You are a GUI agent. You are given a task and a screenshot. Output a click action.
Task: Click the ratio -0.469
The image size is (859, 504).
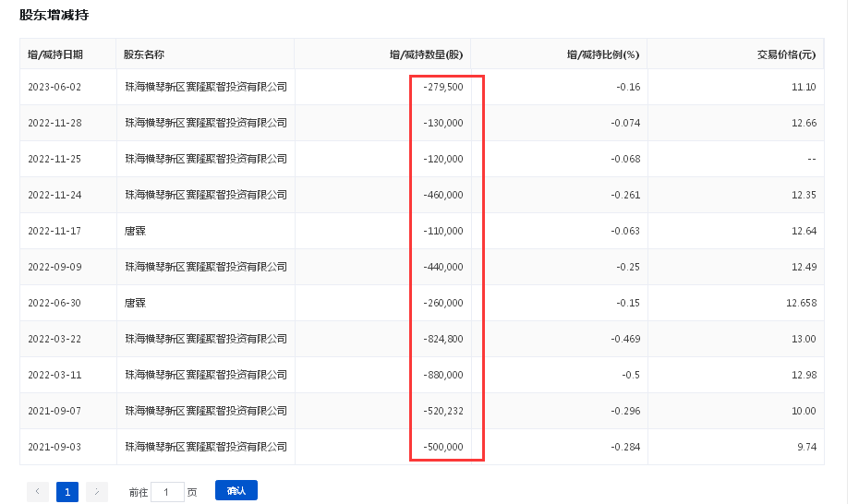click(x=625, y=340)
